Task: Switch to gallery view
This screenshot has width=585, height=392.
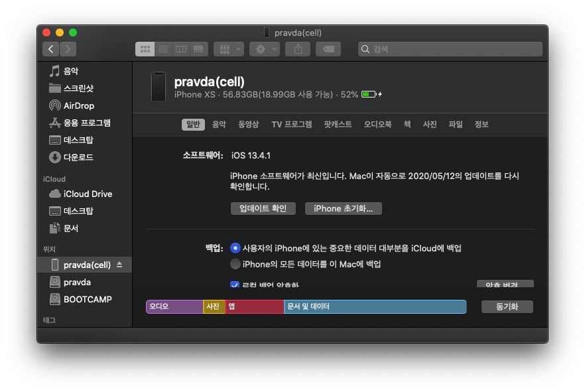Action: click(x=199, y=49)
